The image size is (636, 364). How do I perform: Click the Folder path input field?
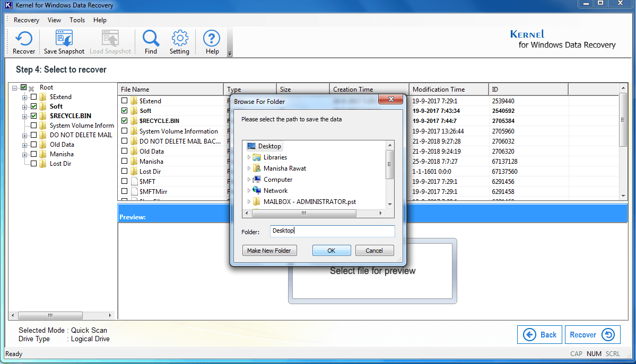(332, 231)
